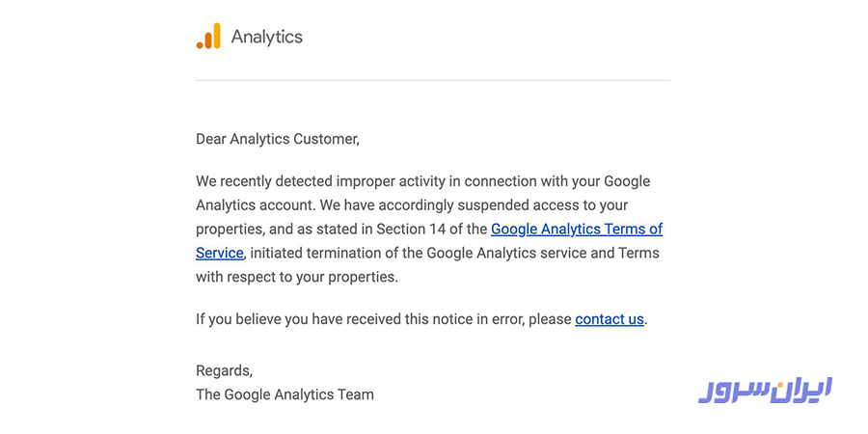Click the Regards closing line
The width and height of the screenshot is (868, 434).
(x=224, y=371)
